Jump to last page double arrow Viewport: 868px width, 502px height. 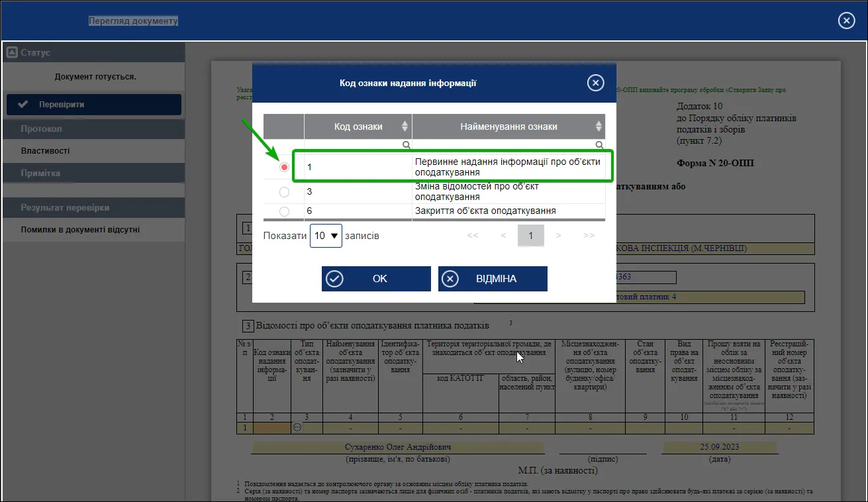[x=589, y=236]
